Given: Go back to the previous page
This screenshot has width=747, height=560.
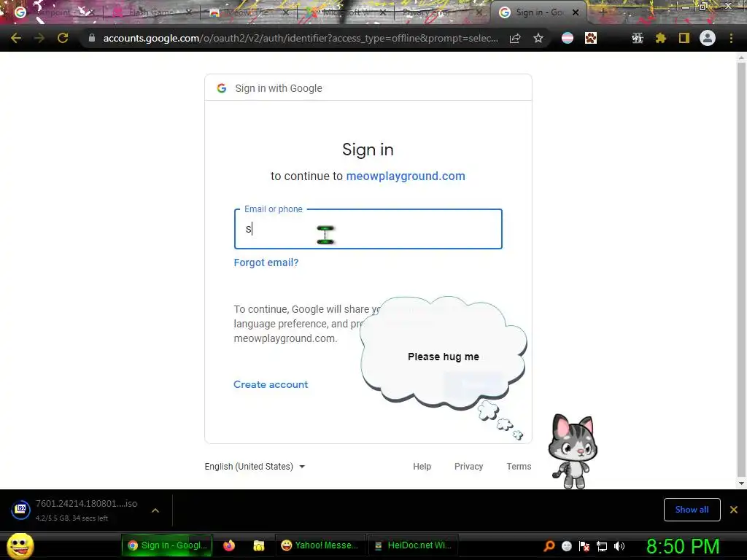Looking at the screenshot, I should (x=16, y=38).
